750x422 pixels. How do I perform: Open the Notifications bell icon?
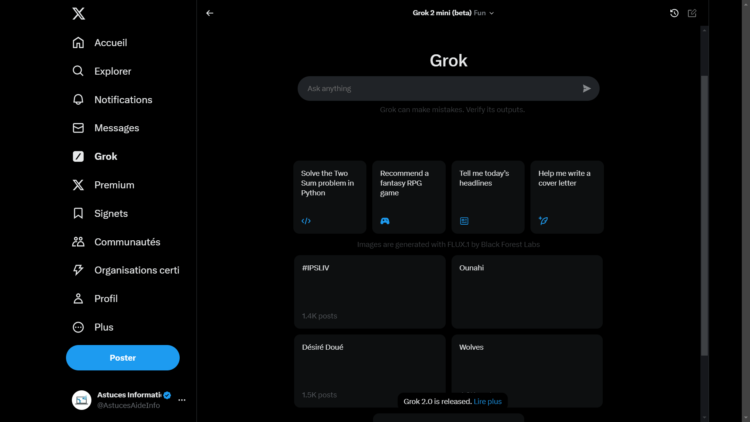tap(78, 100)
